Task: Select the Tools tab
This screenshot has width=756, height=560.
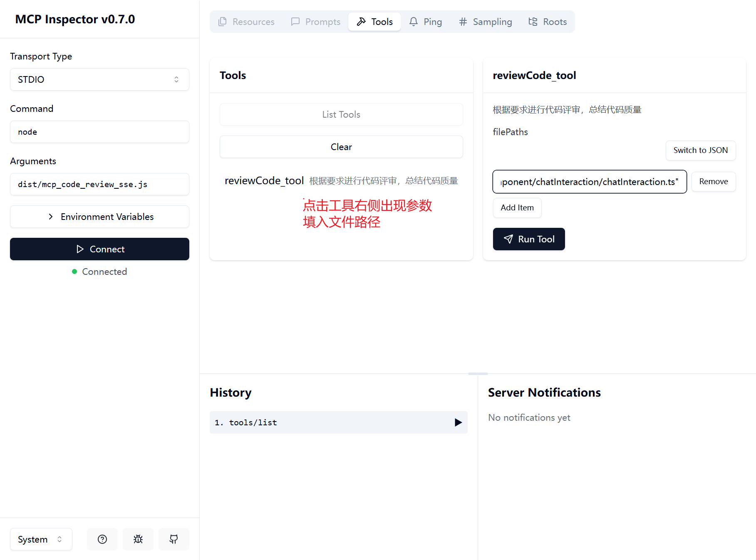Action: point(374,22)
